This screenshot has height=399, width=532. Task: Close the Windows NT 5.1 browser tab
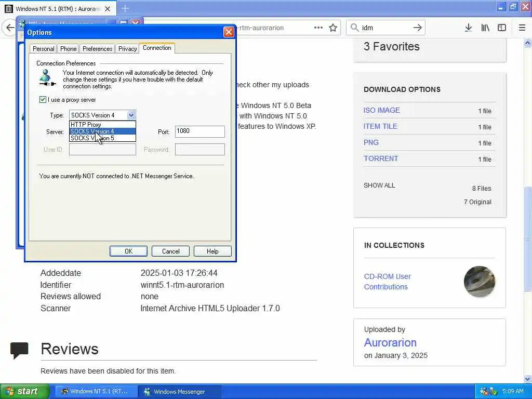click(x=108, y=9)
